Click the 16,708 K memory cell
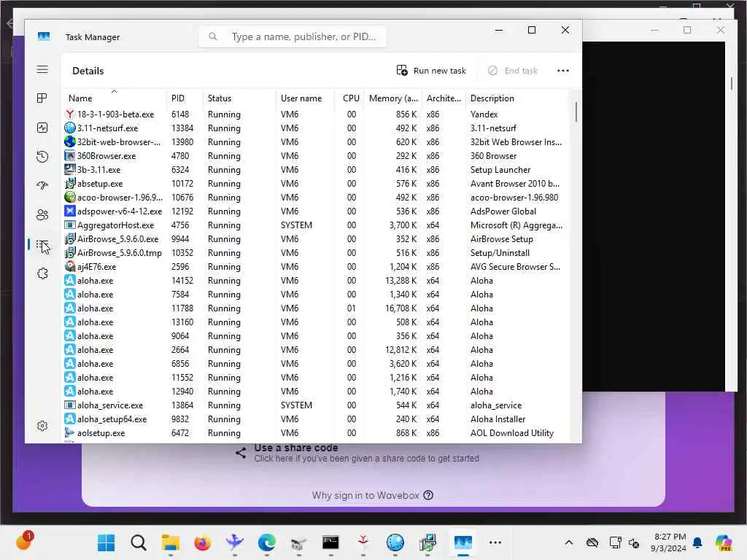The image size is (747, 560). click(x=400, y=308)
